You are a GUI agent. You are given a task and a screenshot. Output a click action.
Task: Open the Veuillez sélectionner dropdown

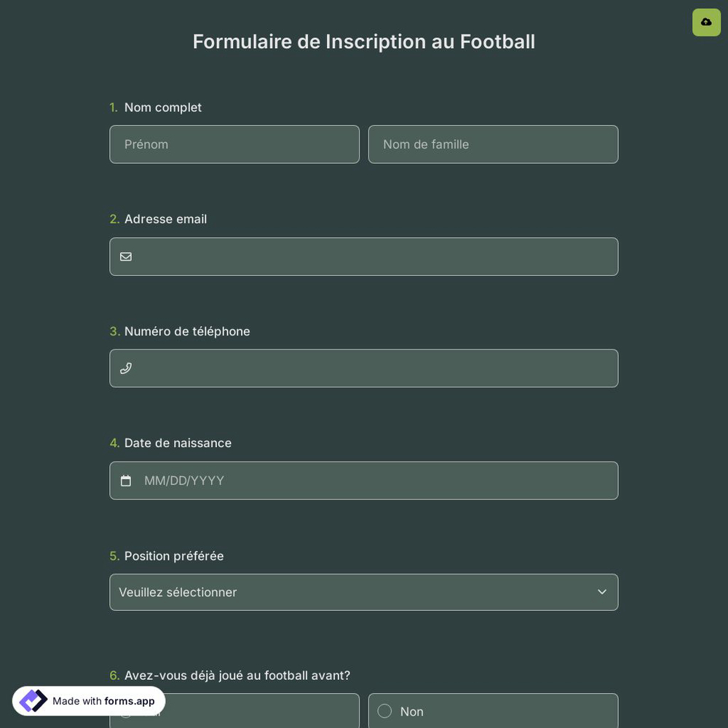coord(363,592)
